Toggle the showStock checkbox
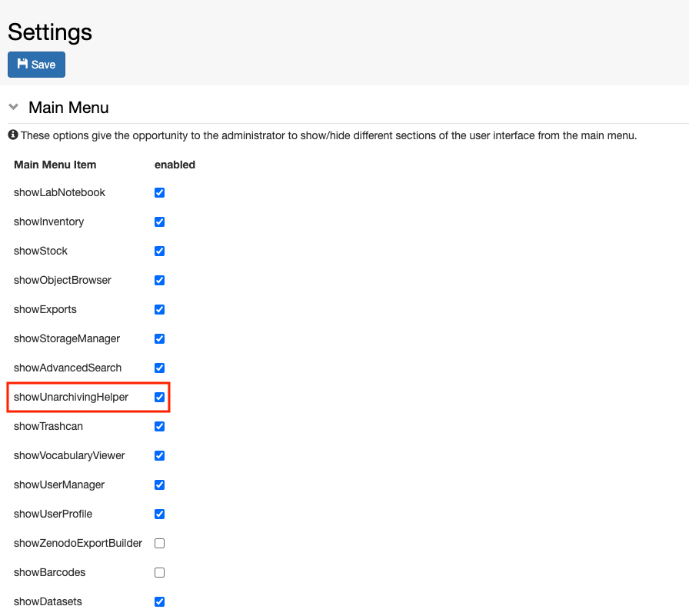 point(159,251)
